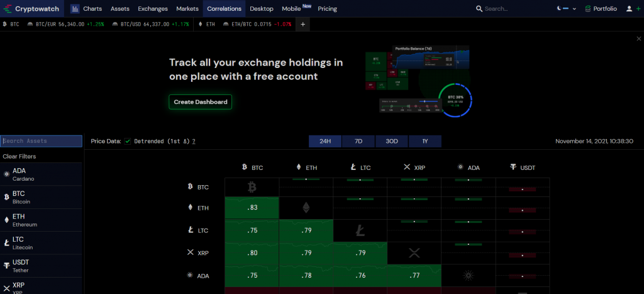Screen dimensions: 644x294
Task: Select the 24H timeframe
Action: pos(325,141)
